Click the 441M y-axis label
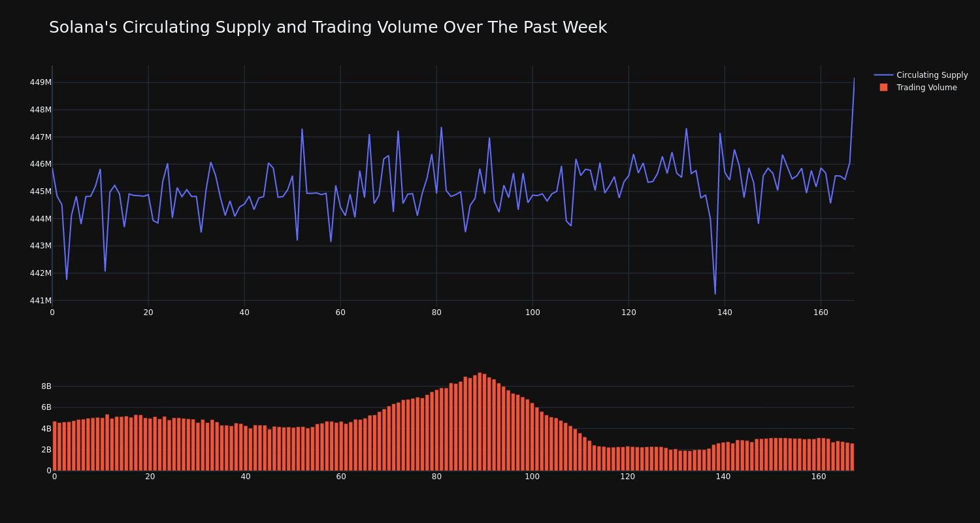The height and width of the screenshot is (523, 980). 40,301
